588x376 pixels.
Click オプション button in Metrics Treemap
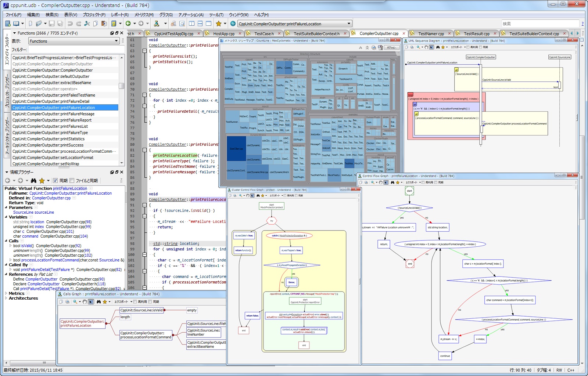tap(391, 47)
